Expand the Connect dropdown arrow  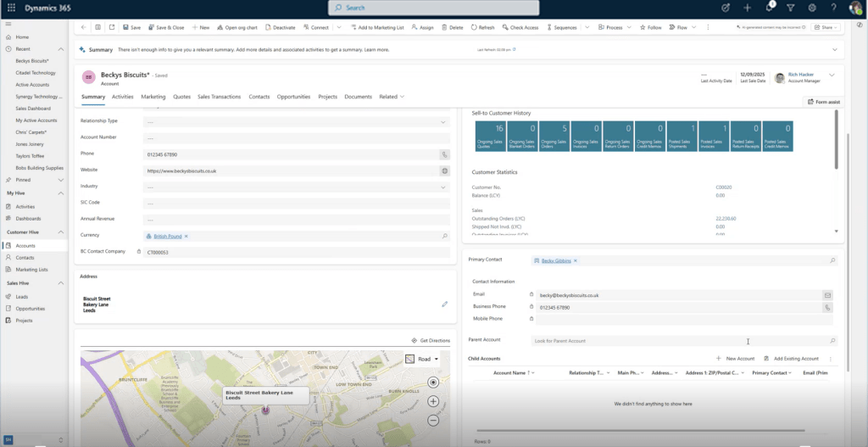pyautogui.click(x=339, y=27)
